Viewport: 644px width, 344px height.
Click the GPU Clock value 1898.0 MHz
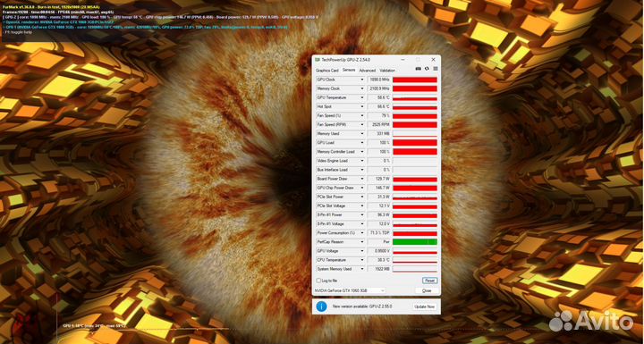[378, 80]
